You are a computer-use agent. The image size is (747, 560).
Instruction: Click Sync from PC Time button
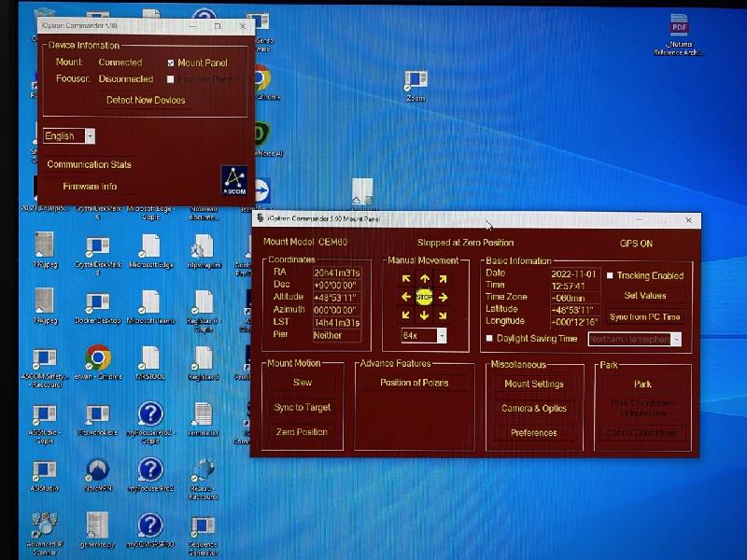[645, 316]
